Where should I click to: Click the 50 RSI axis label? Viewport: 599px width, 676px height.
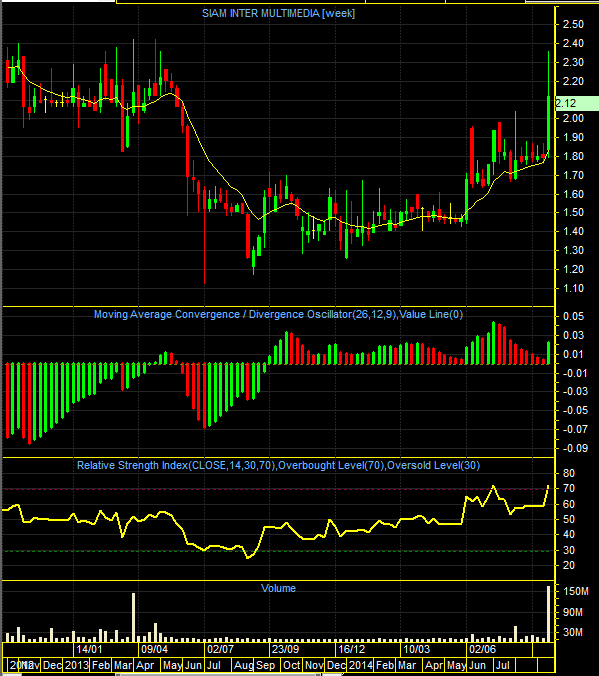pyautogui.click(x=569, y=520)
